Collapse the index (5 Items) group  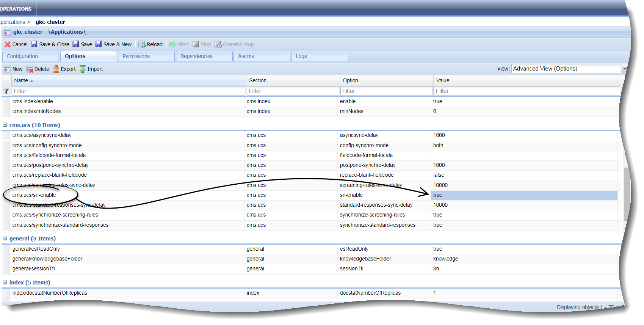pyautogui.click(x=5, y=283)
